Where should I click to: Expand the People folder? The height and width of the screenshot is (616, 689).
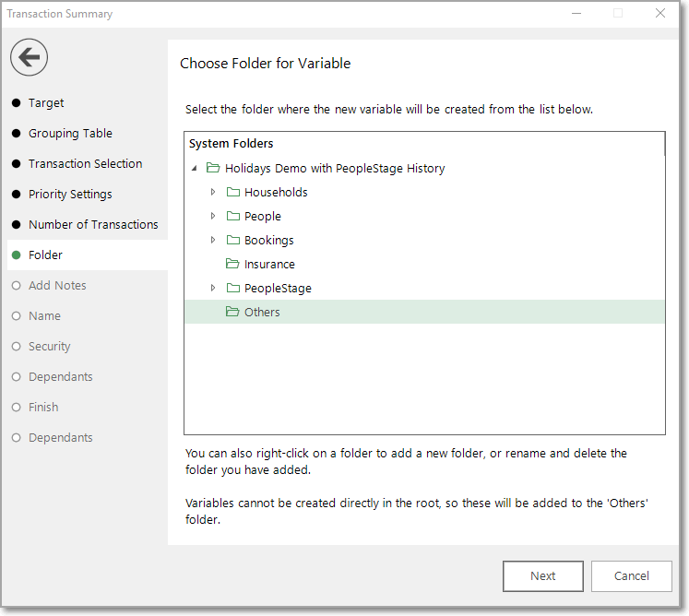(213, 216)
